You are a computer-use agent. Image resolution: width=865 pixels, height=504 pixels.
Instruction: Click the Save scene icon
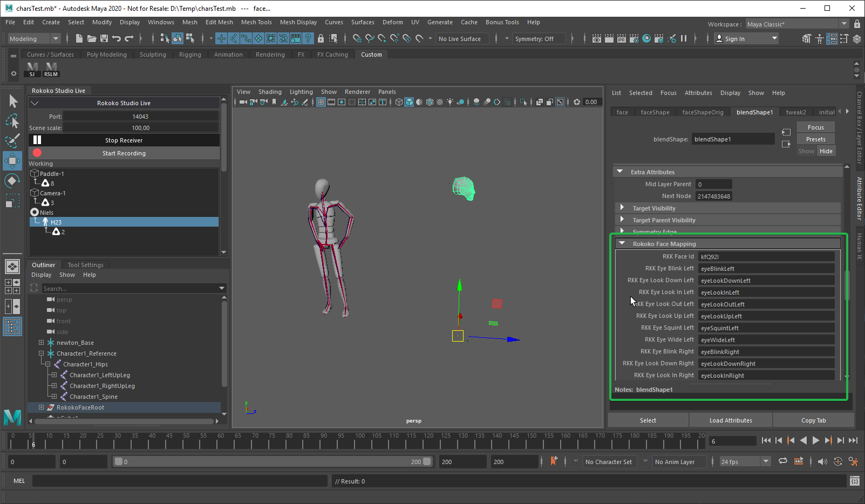pos(104,38)
